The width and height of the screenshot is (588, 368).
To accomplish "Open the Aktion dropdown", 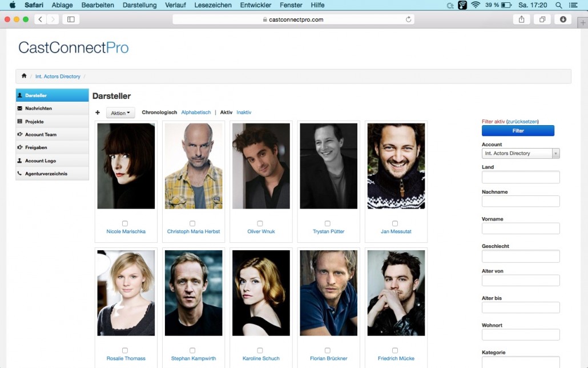I will (x=120, y=113).
